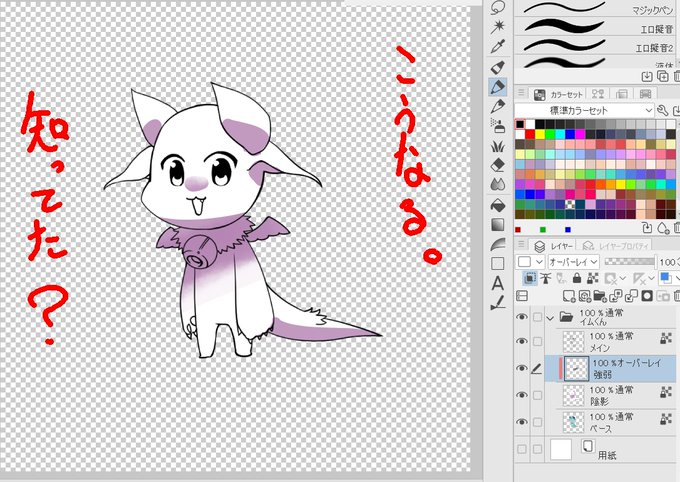680x482 pixels.
Task: Open the オーバーレイ blend mode dropdown
Action: (573, 262)
